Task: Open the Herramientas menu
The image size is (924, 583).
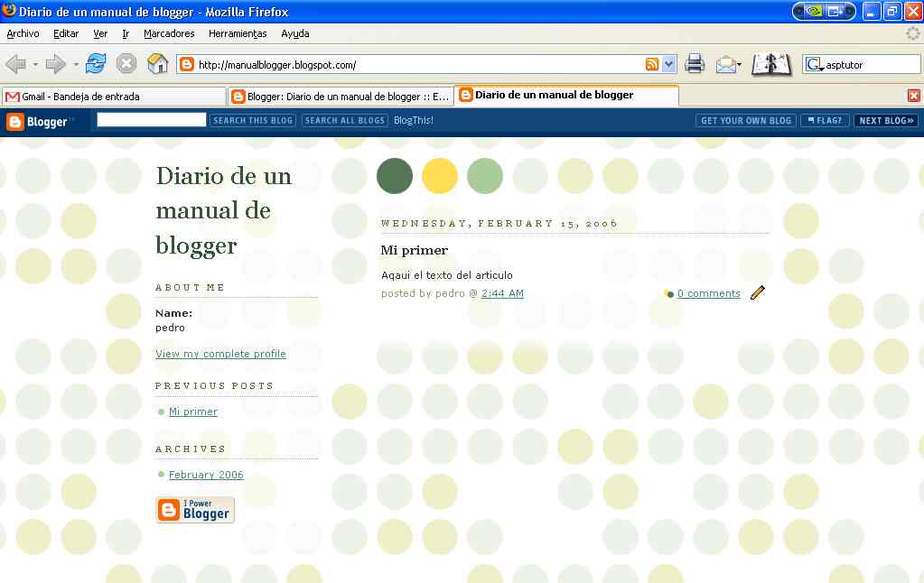Action: click(238, 33)
